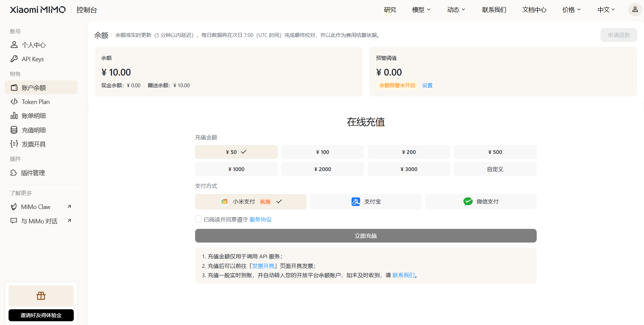Click the 充值金额 section label

click(206, 137)
